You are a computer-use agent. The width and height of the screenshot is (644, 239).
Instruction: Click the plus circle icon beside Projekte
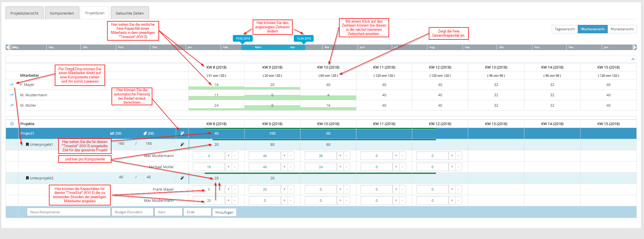click(12, 124)
